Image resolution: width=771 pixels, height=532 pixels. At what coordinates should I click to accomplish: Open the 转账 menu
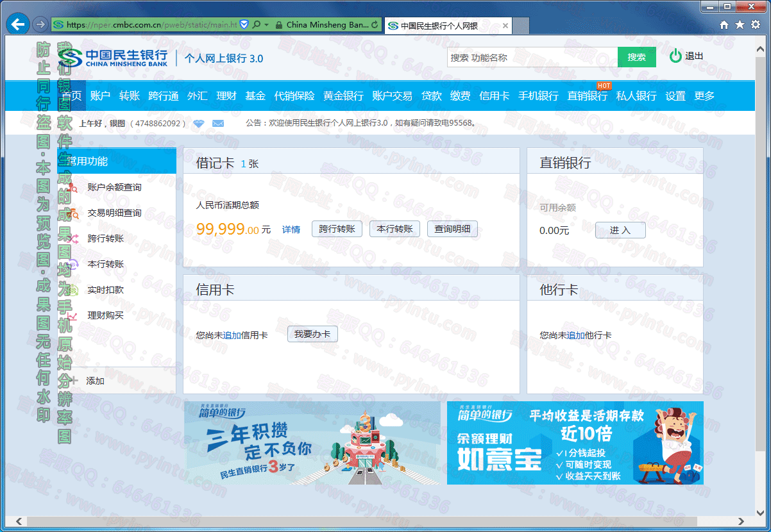130,96
